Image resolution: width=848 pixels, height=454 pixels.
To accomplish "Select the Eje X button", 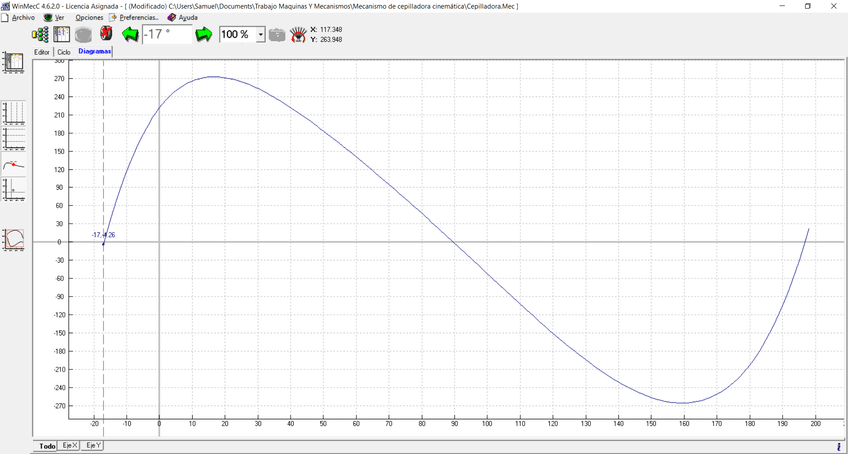I will pyautogui.click(x=69, y=445).
